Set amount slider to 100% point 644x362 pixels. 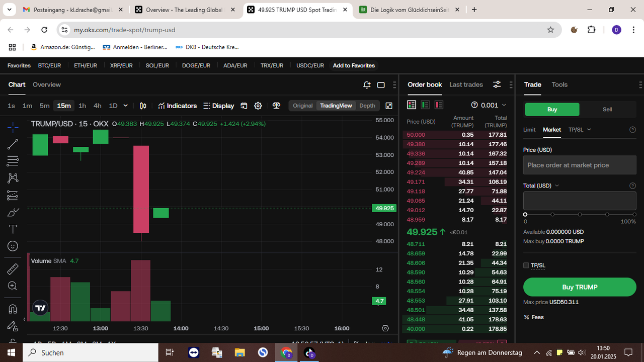click(634, 215)
